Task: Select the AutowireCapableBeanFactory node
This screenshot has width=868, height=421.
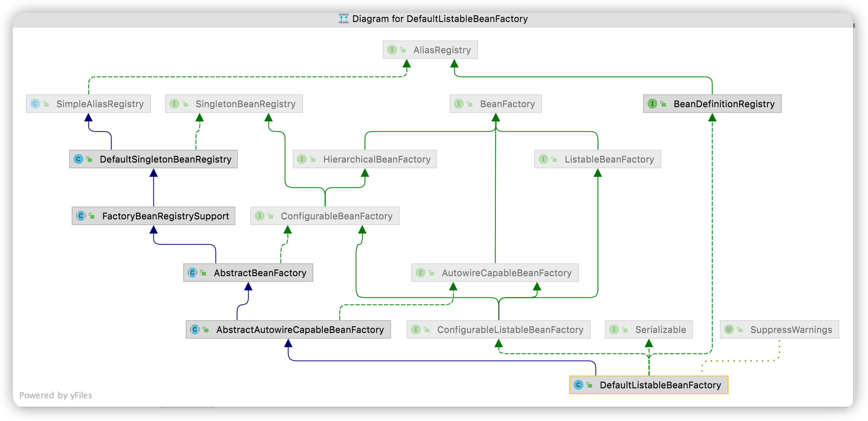Action: pos(506,273)
